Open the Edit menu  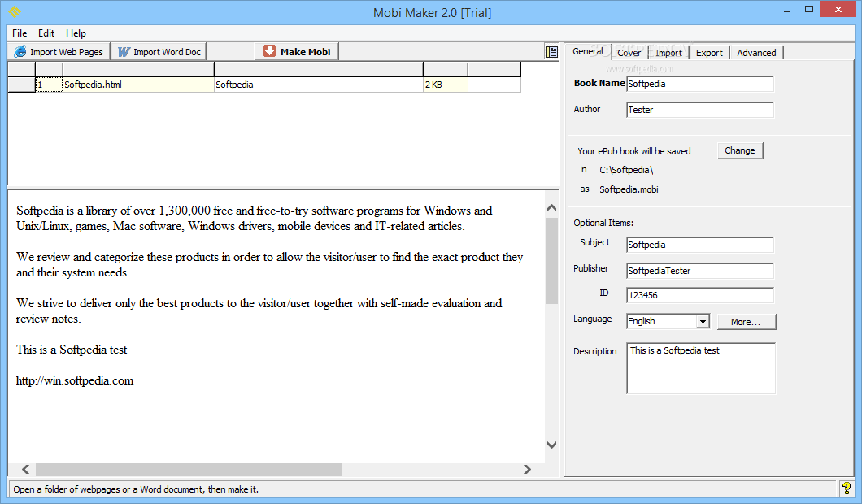tap(46, 33)
